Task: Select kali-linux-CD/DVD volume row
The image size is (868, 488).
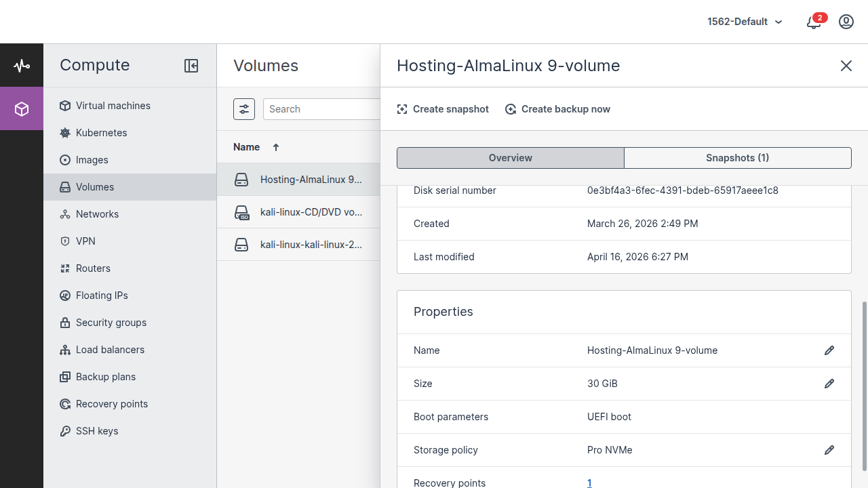Action: 298,212
